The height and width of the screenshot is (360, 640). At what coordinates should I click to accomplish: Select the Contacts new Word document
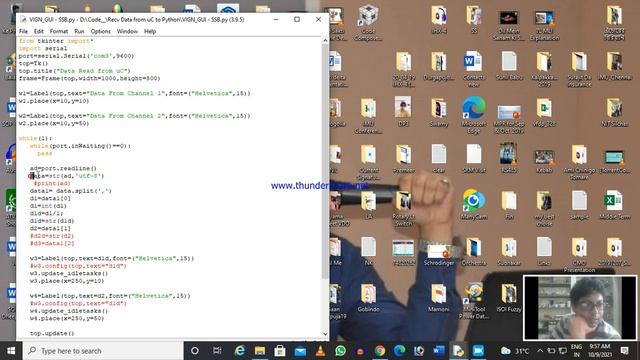point(474,69)
